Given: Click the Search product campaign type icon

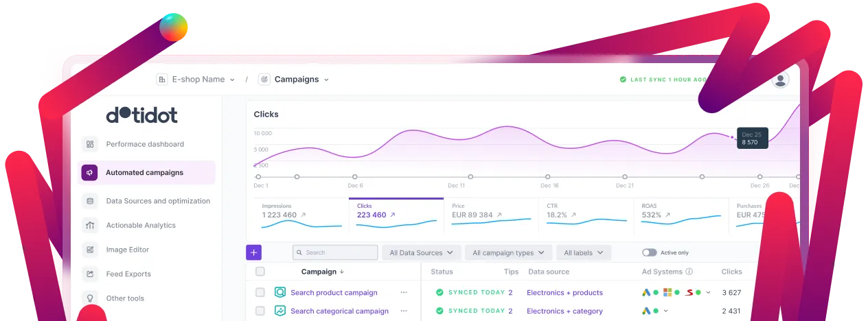Looking at the screenshot, I should click(x=280, y=292).
